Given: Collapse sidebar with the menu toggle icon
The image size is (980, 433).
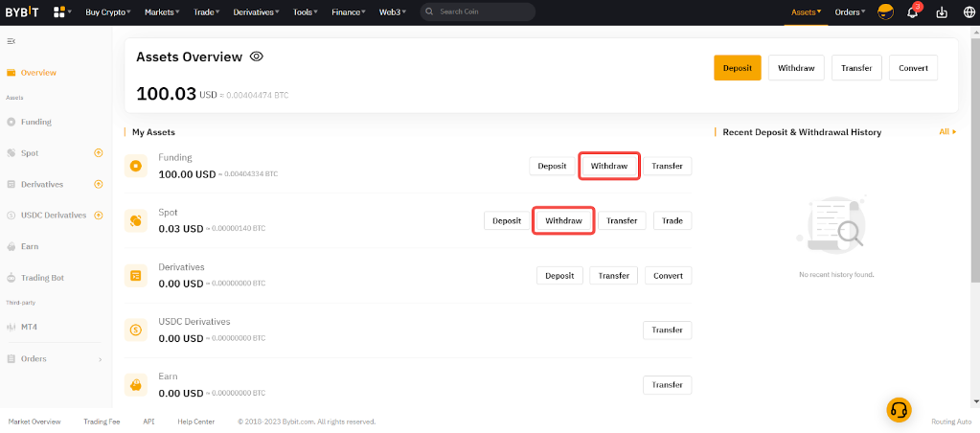Looking at the screenshot, I should pyautogui.click(x=11, y=41).
